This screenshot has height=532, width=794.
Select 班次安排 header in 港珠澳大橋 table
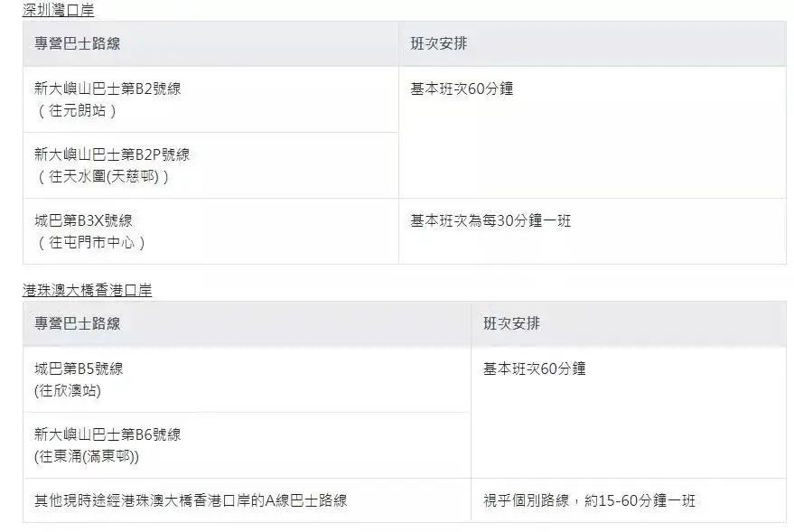[x=511, y=323]
